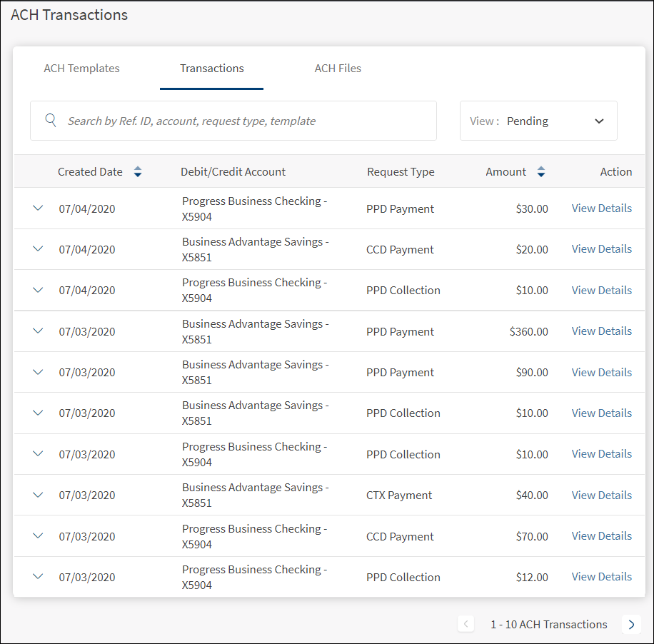This screenshot has width=654, height=644.
Task: Click into the Ref. ID search field
Action: pyautogui.click(x=243, y=121)
